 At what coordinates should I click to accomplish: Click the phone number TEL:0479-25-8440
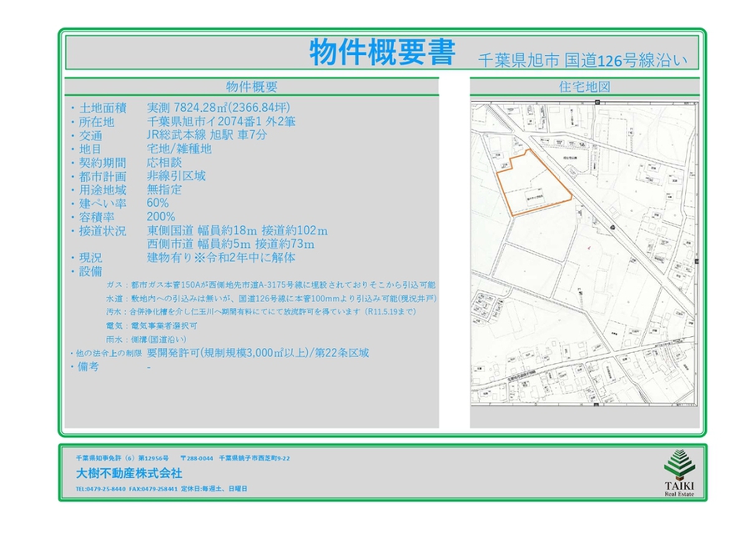(x=100, y=489)
